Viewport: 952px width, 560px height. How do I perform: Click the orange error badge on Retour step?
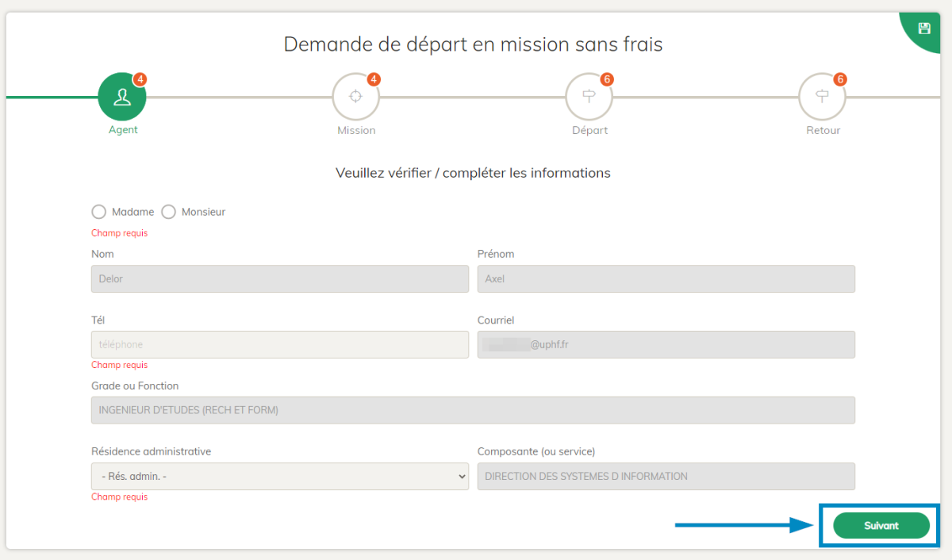coord(840,79)
